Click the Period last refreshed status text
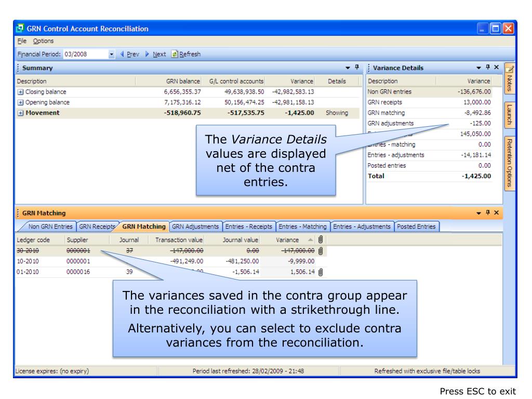Image resolution: width=532 pixels, height=399 pixels. tap(248, 371)
